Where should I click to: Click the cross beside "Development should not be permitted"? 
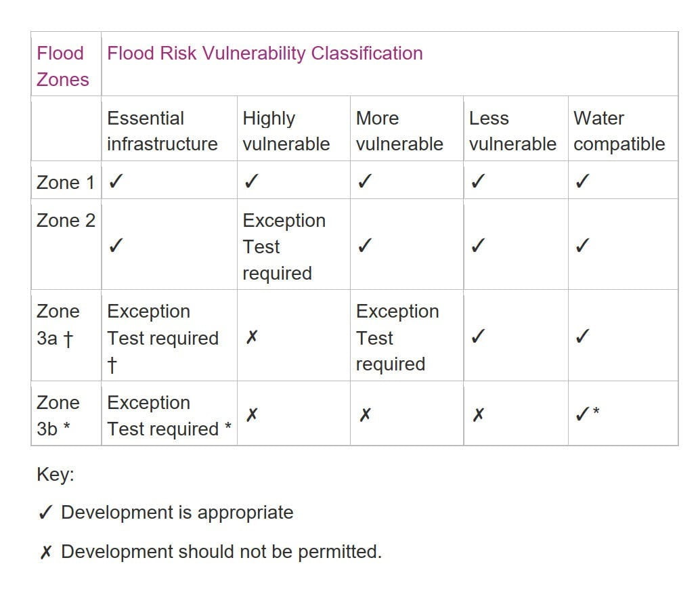tap(45, 553)
